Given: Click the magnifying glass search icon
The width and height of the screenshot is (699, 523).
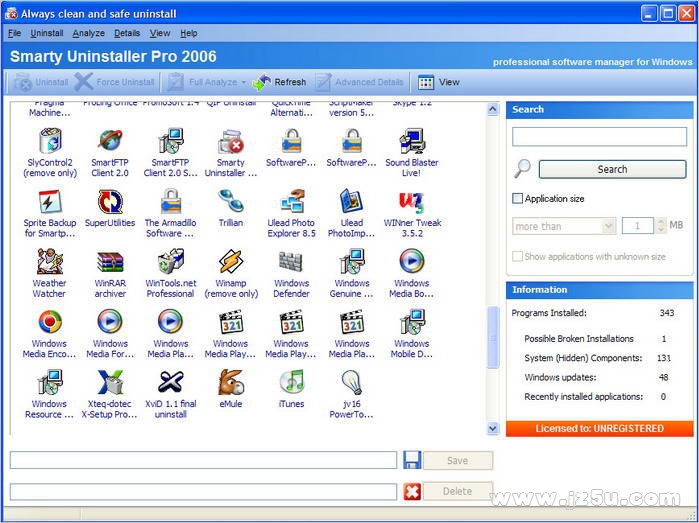Looking at the screenshot, I should [x=522, y=169].
